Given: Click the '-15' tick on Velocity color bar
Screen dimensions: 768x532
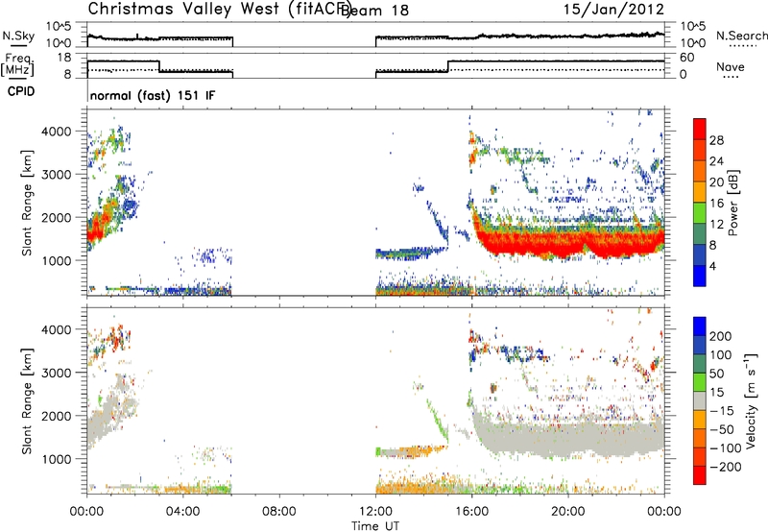Looking at the screenshot, I should [x=722, y=411].
